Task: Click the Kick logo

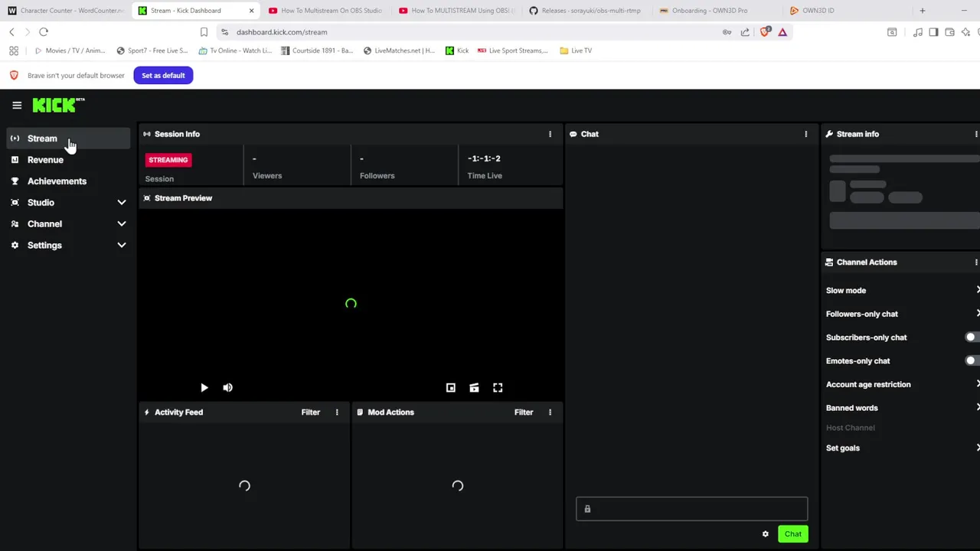Action: point(58,105)
